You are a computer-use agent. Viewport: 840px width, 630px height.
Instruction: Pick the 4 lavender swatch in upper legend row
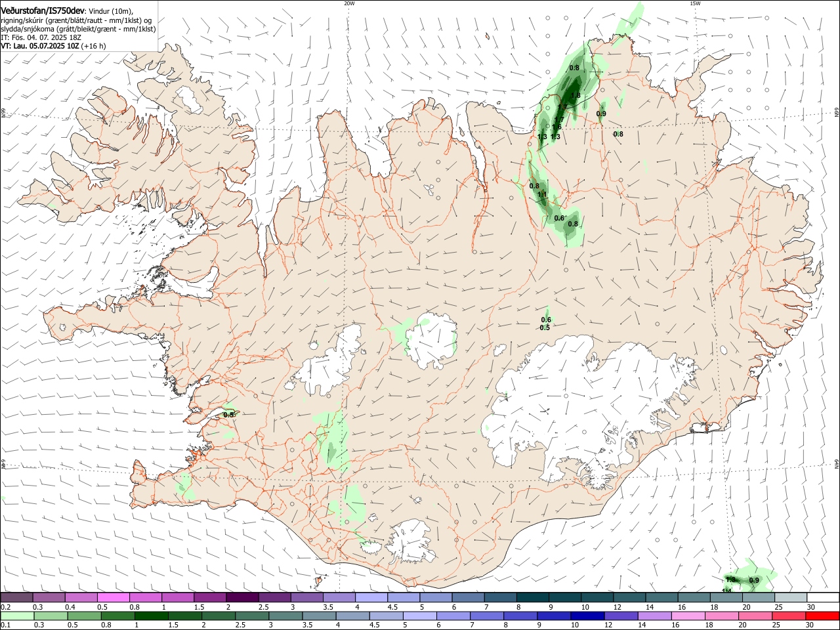click(x=370, y=597)
